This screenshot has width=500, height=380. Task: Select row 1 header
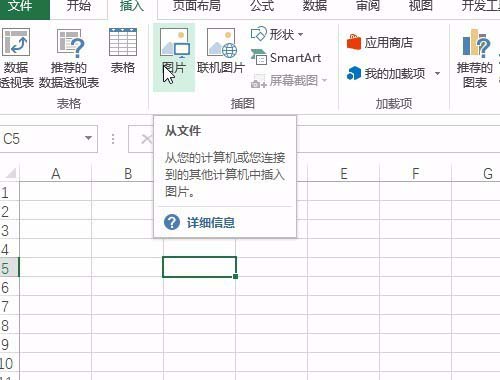[x=9, y=192]
